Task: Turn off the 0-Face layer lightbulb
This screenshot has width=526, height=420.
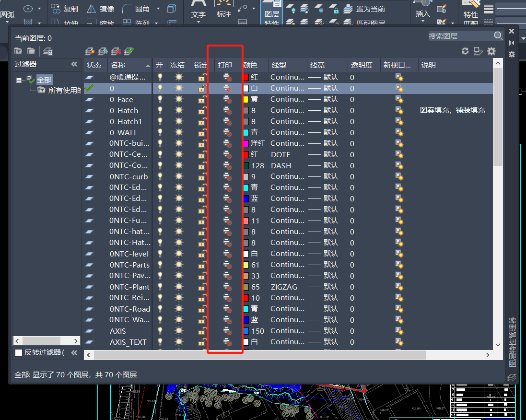Action: point(160,99)
